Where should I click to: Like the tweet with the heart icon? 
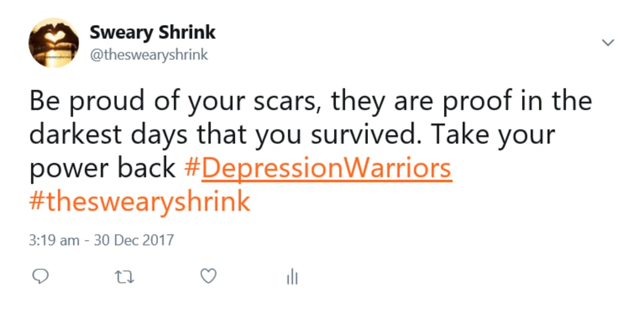(208, 276)
